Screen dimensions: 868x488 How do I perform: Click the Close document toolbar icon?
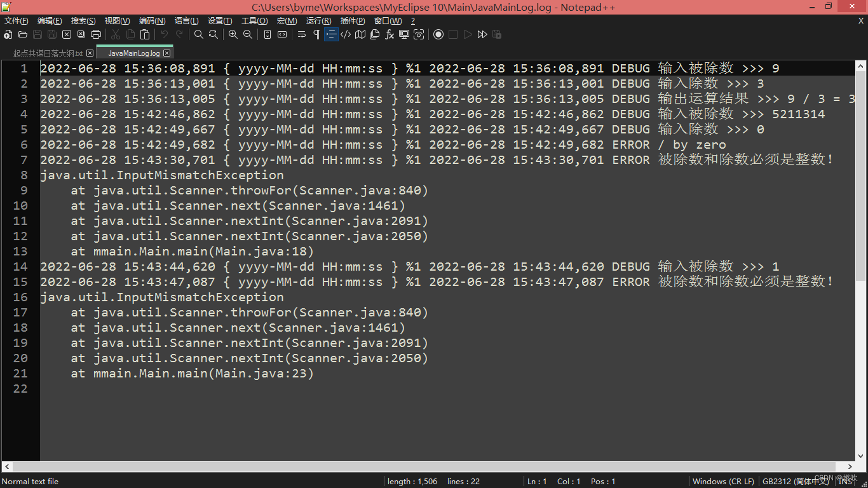pos(67,34)
